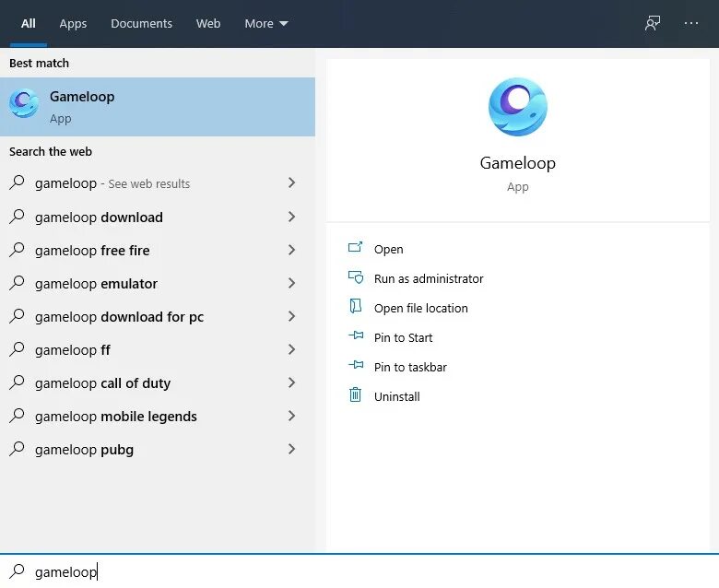This screenshot has height=588, width=719.
Task: Click the gameloop search input field
Action: pos(359,571)
